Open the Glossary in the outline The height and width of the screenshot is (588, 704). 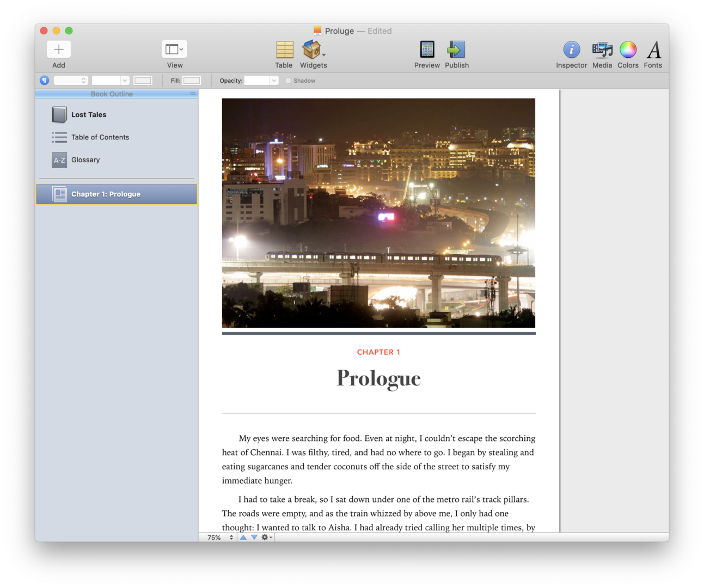pos(85,160)
